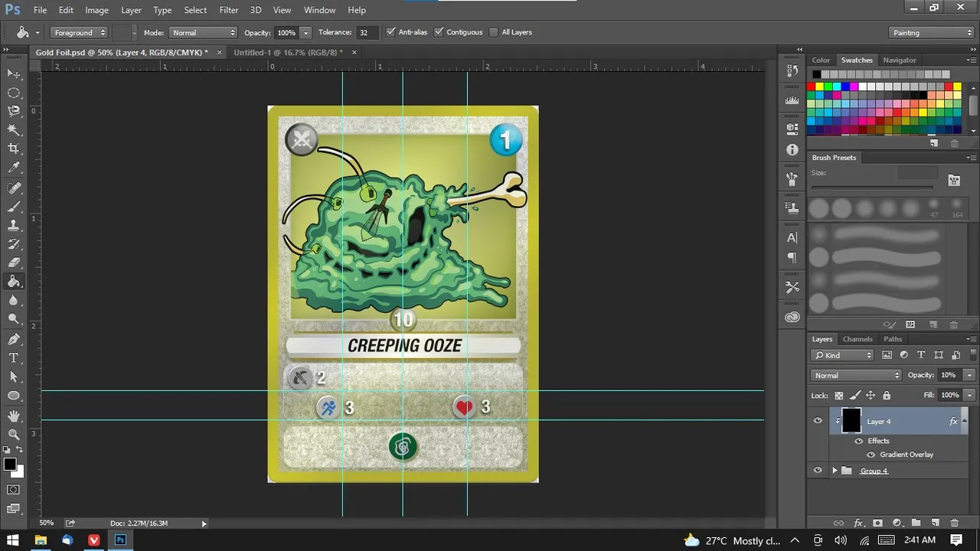Image resolution: width=980 pixels, height=551 pixels.
Task: Select the Brush tool in toolbox
Action: [14, 207]
